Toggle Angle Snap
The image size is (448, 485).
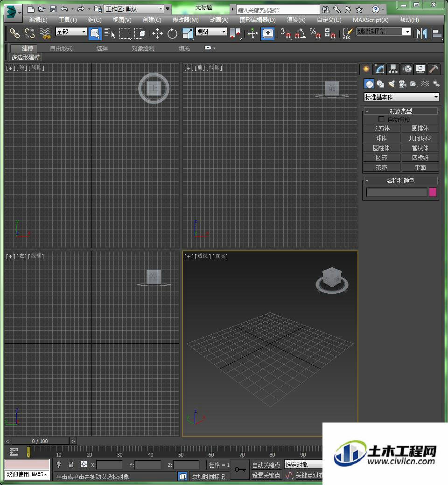(301, 33)
